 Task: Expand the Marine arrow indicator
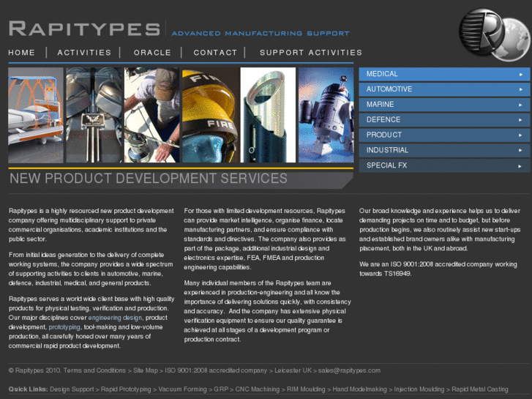(521, 105)
